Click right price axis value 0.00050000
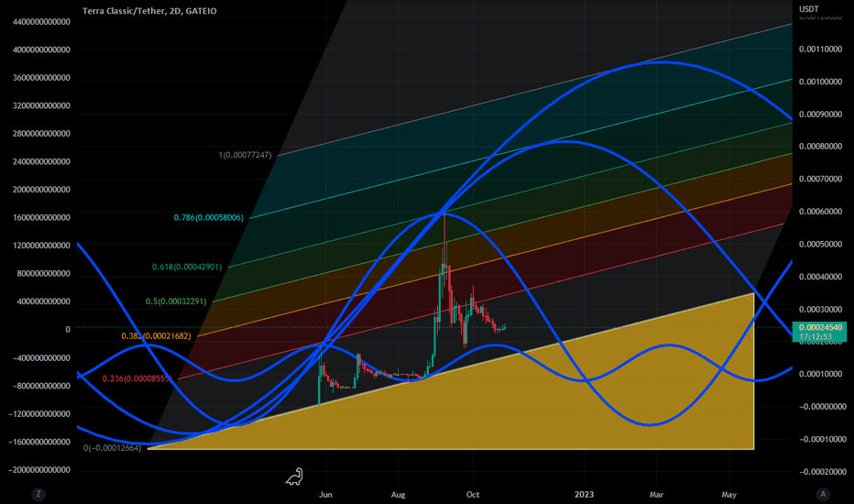 point(820,244)
